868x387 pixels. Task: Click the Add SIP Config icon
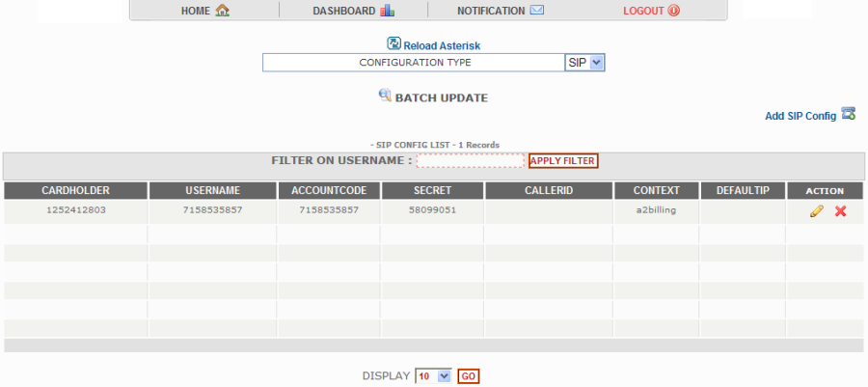(848, 114)
